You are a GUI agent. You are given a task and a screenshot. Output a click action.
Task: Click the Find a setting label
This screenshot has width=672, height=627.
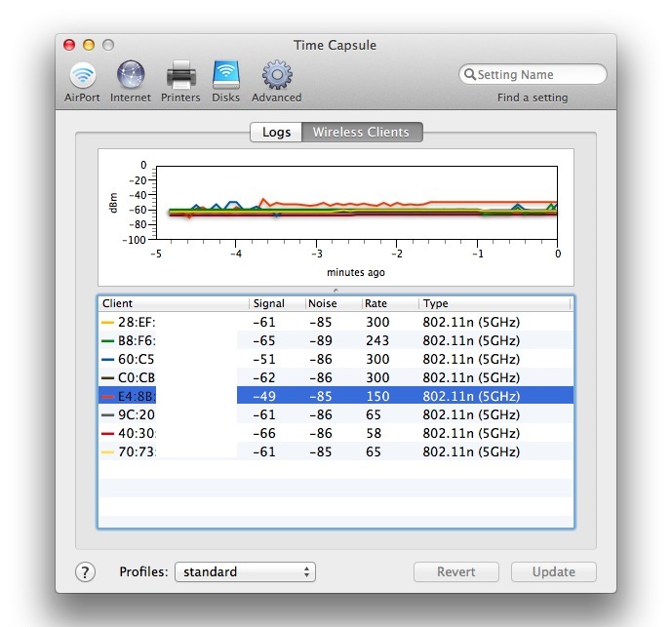click(x=533, y=98)
